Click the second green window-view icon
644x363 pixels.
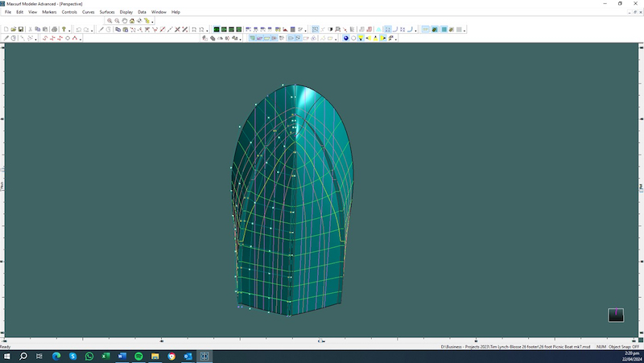(224, 30)
